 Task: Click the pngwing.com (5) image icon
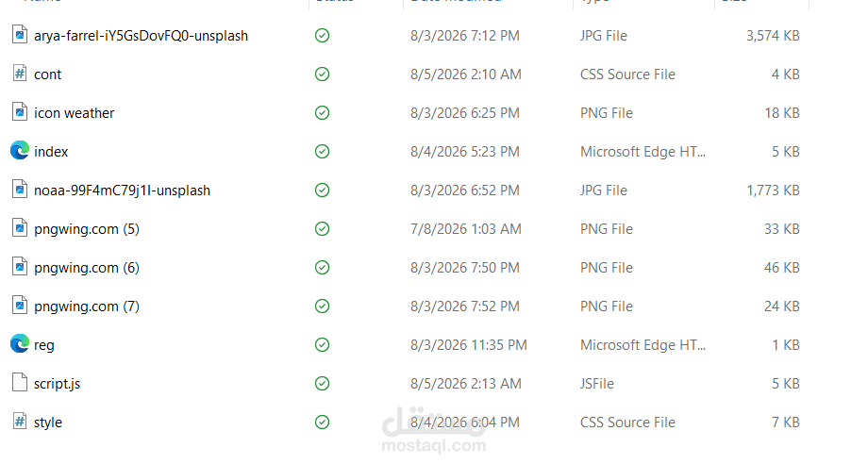coord(20,228)
